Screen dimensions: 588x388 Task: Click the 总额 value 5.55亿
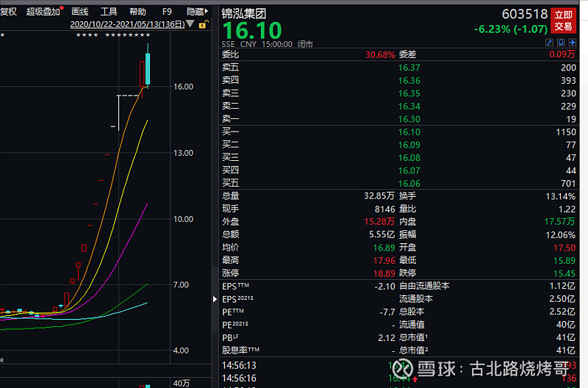tap(381, 234)
